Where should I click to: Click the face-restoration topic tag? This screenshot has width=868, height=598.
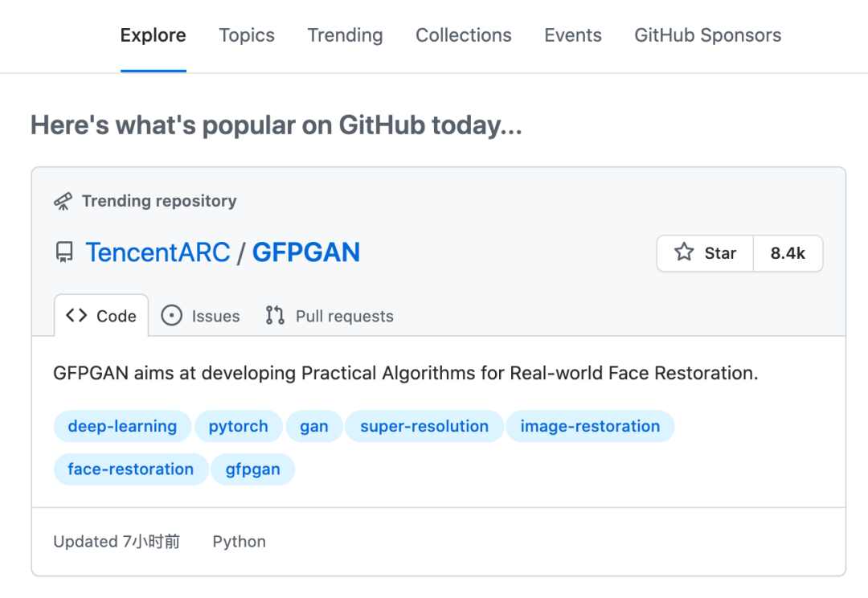131,469
